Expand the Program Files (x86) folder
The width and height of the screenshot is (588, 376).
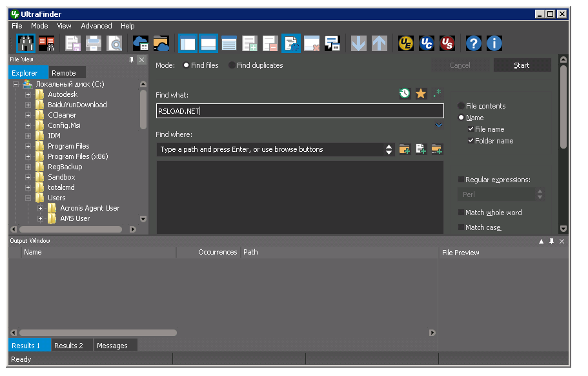28,156
